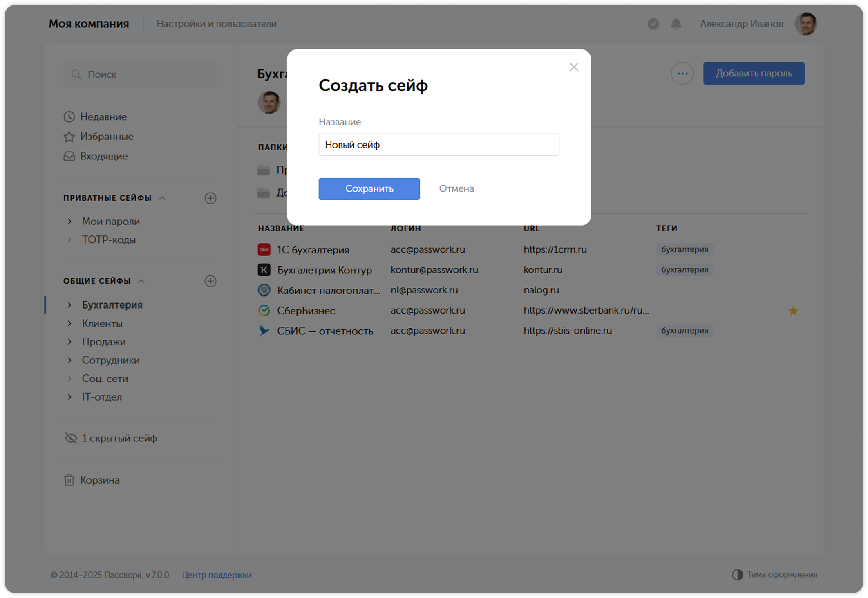Image resolution: width=868 pixels, height=598 pixels.
Task: Open Избранные favorites star item
Action: [106, 137]
